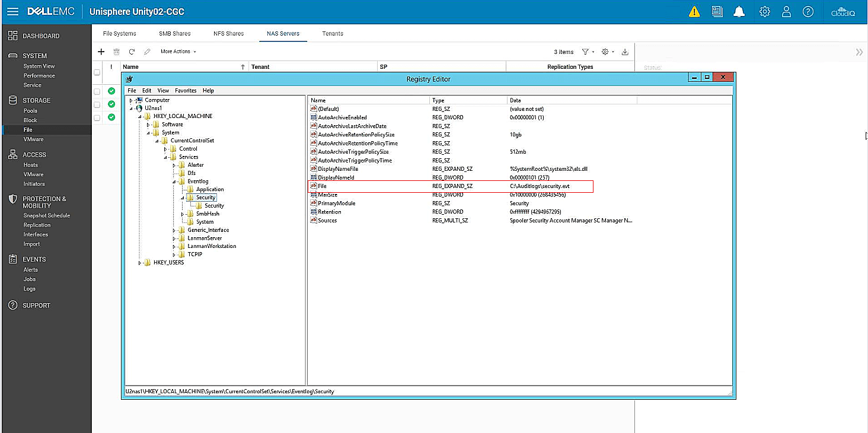Open the hamburger navigation menu
Screen dimensions: 868x433
(12, 12)
